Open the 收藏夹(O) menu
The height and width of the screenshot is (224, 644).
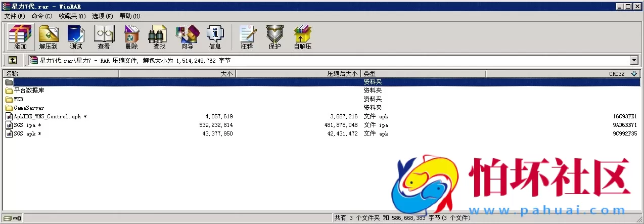72,16
